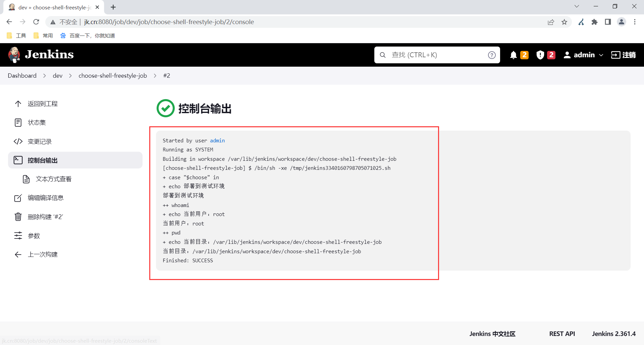This screenshot has width=644, height=345.
Task: Click the Finished: SUCCESS console line
Action: 188,261
